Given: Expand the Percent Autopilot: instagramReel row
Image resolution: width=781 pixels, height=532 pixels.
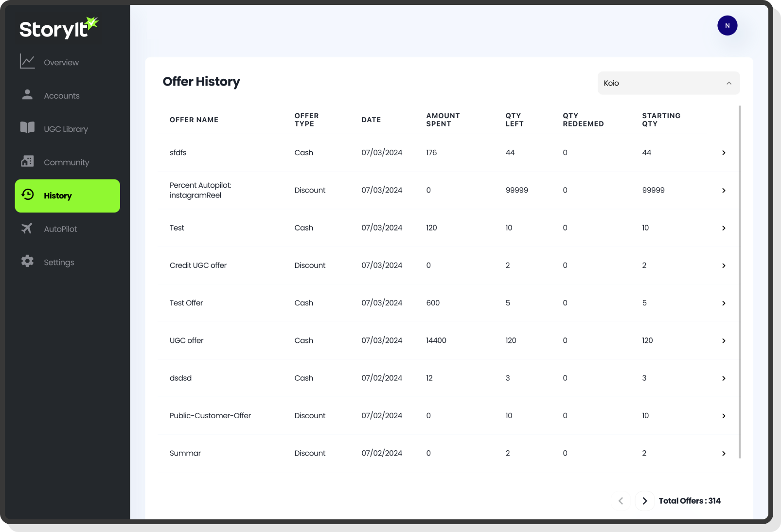Looking at the screenshot, I should 724,190.
